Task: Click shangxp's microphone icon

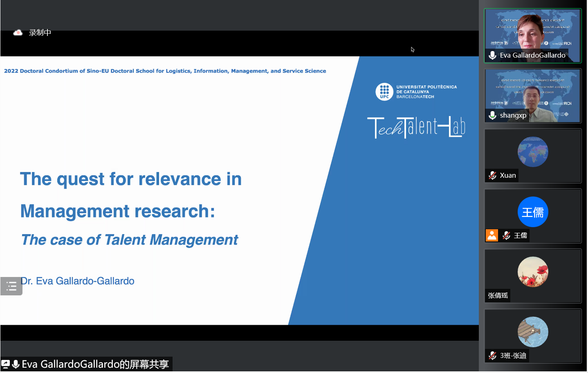Action: pyautogui.click(x=492, y=115)
